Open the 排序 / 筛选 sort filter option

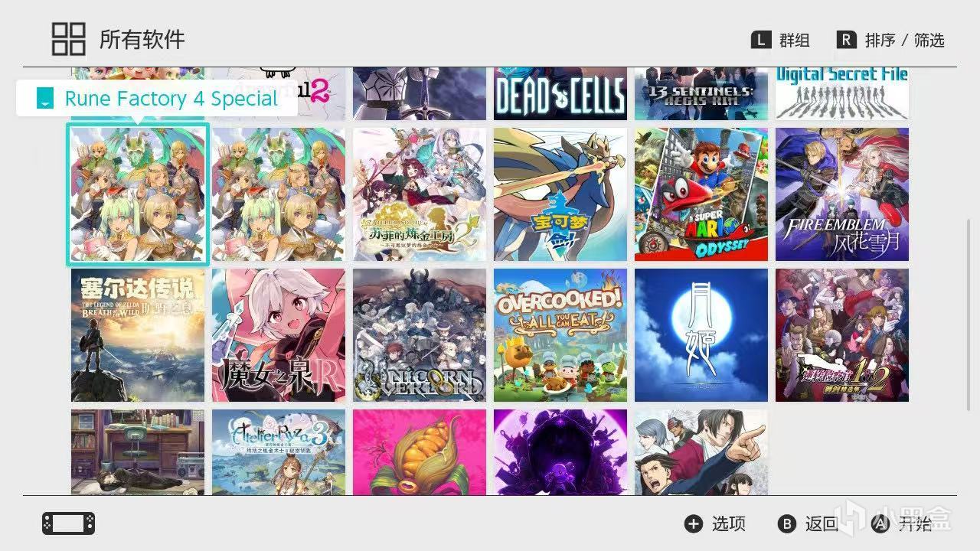tap(891, 40)
